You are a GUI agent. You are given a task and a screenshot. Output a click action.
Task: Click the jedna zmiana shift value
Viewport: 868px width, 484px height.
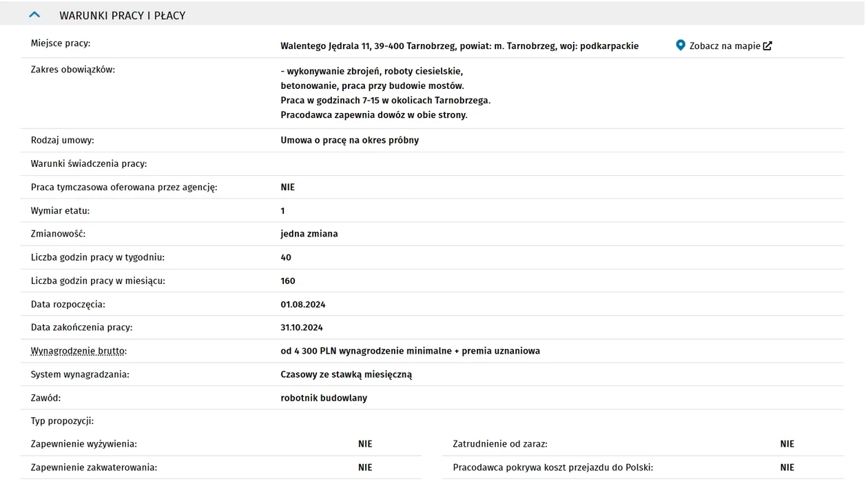click(309, 234)
